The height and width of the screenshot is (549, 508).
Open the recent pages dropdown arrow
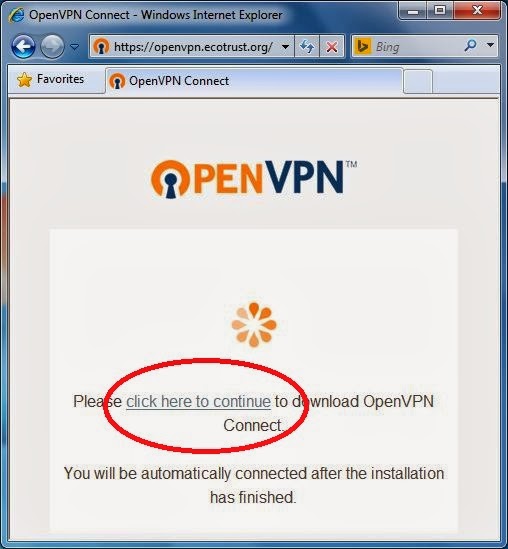point(74,46)
